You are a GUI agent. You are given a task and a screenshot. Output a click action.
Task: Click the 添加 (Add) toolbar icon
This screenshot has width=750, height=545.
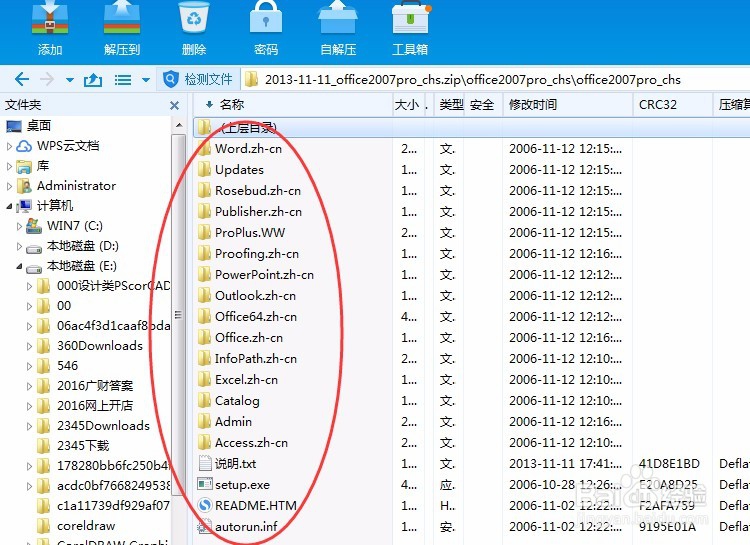50,18
